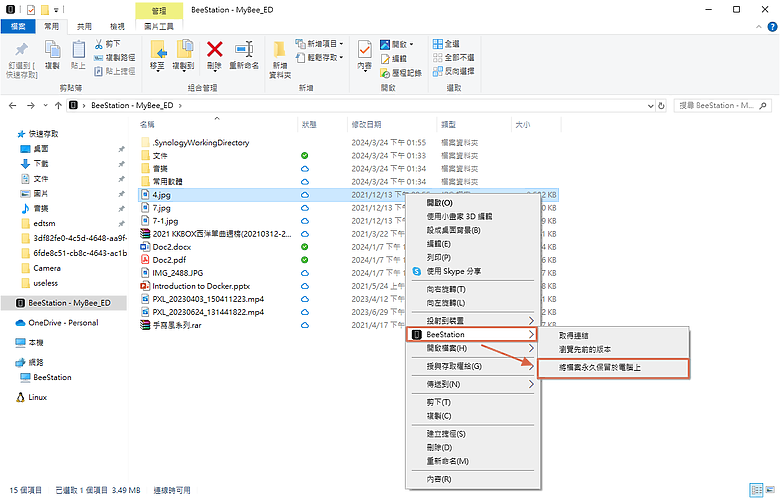Select the IMG_2488.JPG file
This screenshot has width=780, height=498.
point(172,273)
